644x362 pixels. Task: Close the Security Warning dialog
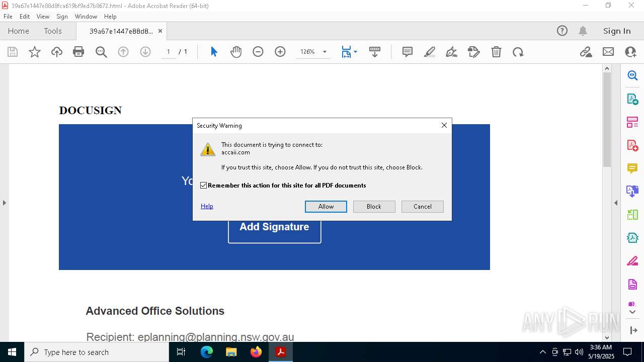click(x=444, y=125)
